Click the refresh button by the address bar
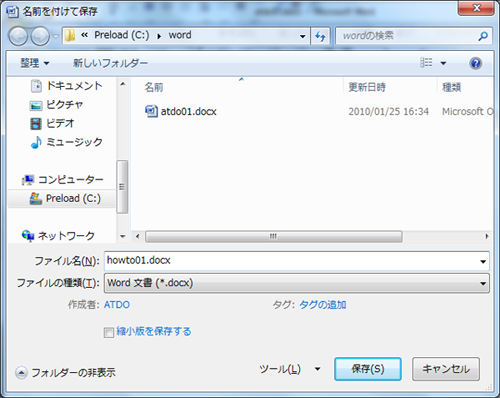Screen dimensions: 500x398 320,36
